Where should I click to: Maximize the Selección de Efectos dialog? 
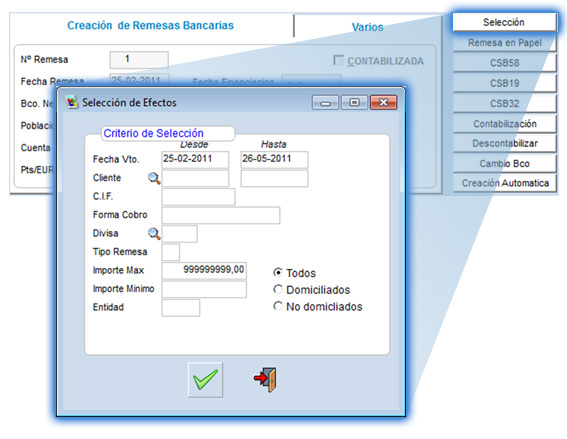354,103
